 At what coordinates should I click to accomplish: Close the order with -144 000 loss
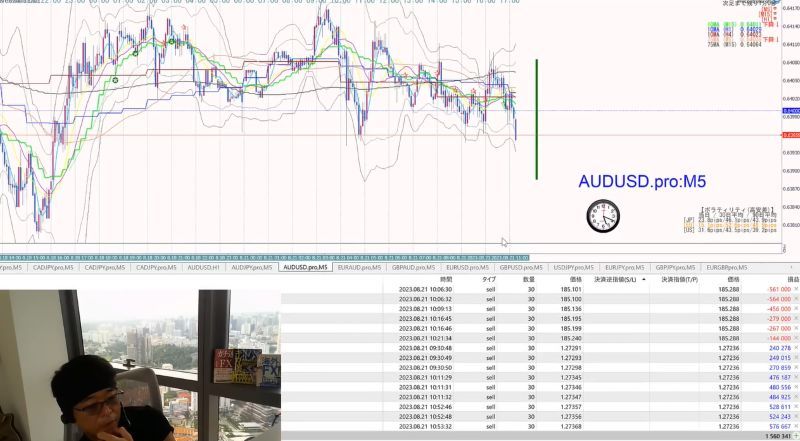pyautogui.click(x=796, y=338)
